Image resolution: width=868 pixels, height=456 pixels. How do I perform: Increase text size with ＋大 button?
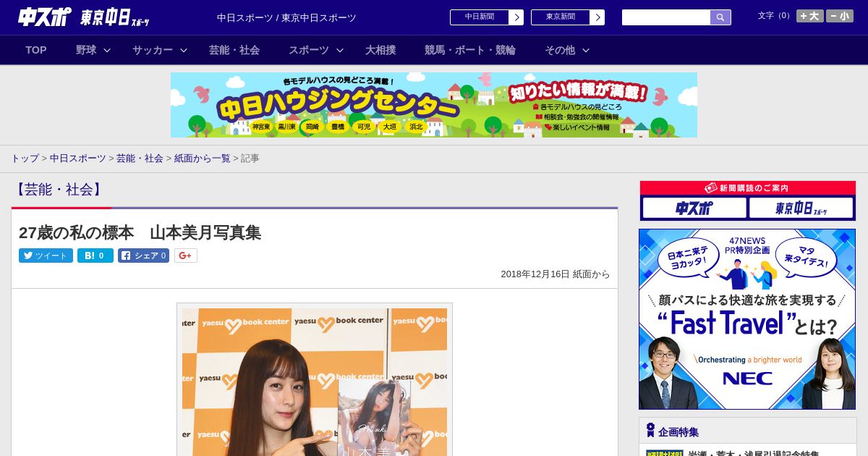pyautogui.click(x=809, y=16)
